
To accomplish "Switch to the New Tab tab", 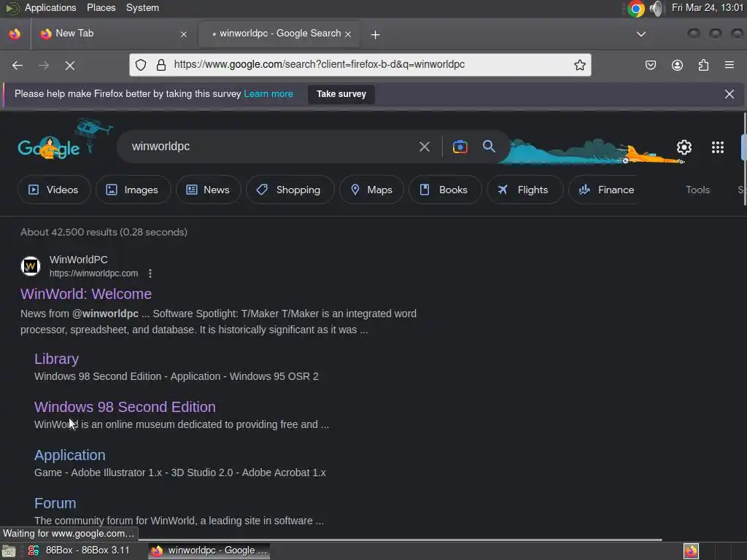I will pyautogui.click(x=113, y=34).
